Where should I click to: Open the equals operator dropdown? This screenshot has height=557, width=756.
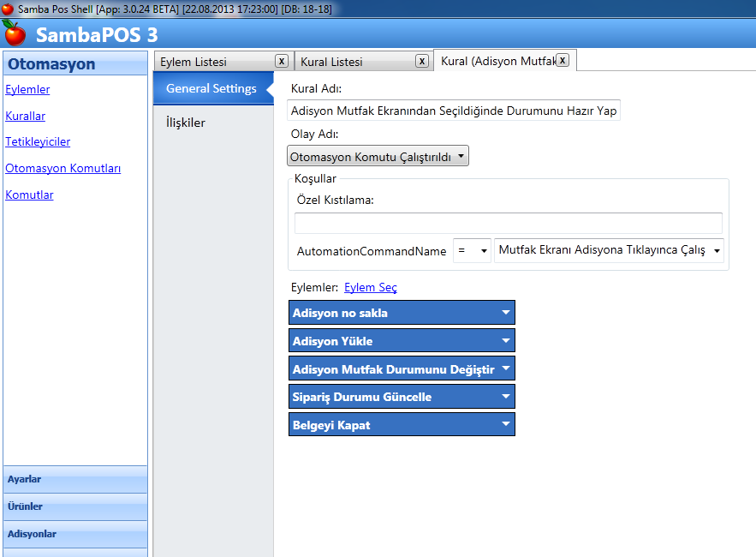[x=472, y=251]
